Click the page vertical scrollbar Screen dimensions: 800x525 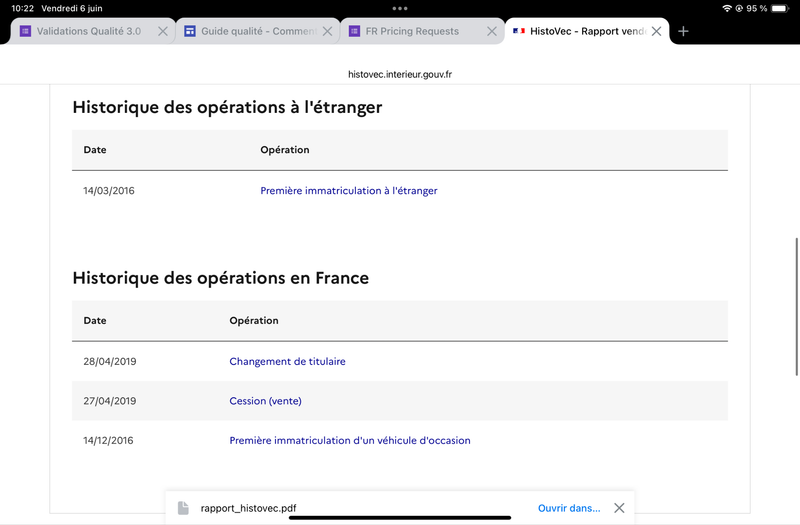[x=796, y=307]
